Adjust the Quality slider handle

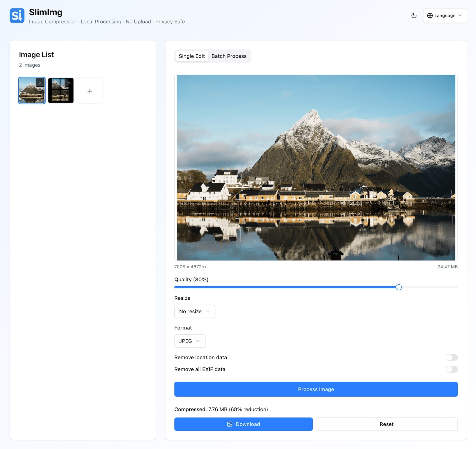[x=399, y=287]
